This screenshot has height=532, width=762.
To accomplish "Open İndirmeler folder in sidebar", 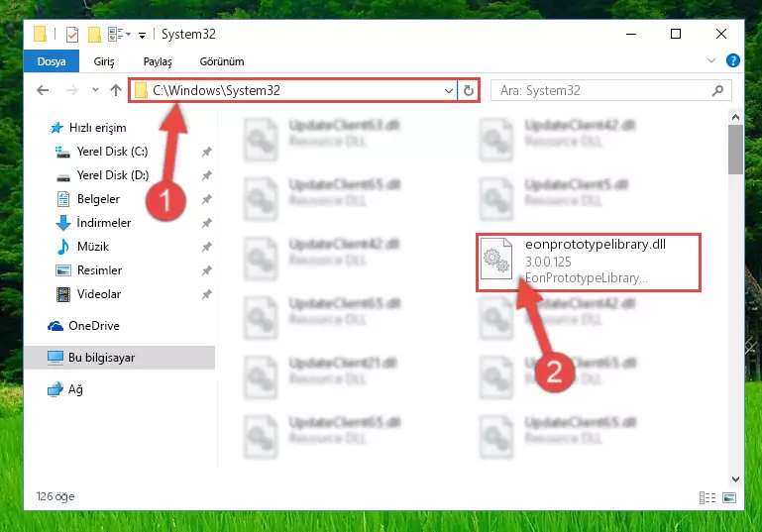I will coord(93,223).
